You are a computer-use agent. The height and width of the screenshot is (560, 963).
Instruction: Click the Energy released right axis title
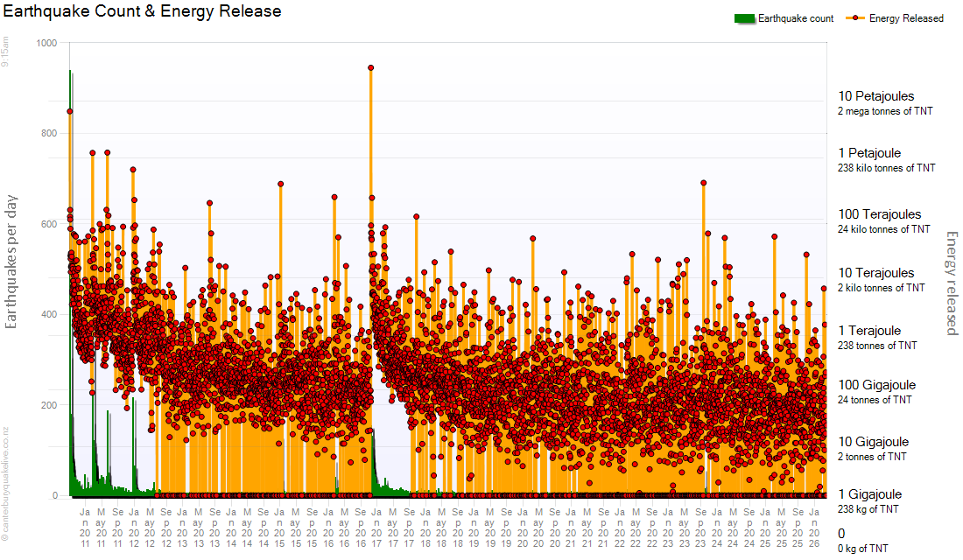952,283
